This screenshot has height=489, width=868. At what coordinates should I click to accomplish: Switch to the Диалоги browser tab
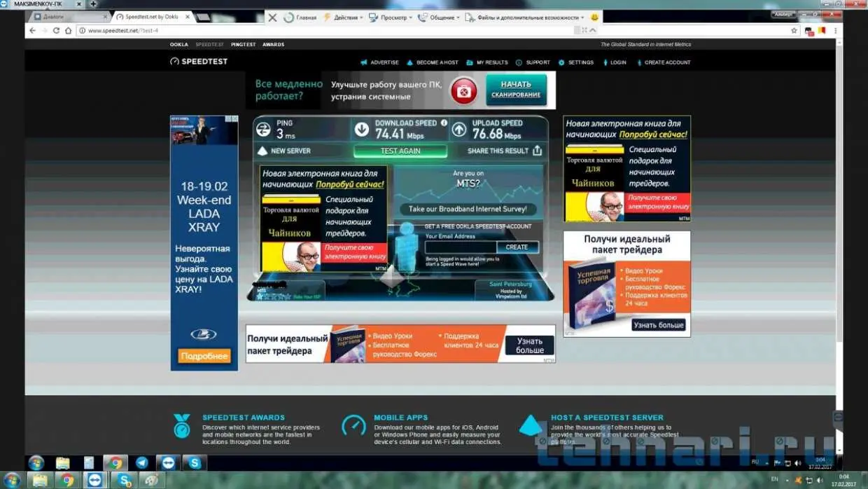tap(70, 17)
